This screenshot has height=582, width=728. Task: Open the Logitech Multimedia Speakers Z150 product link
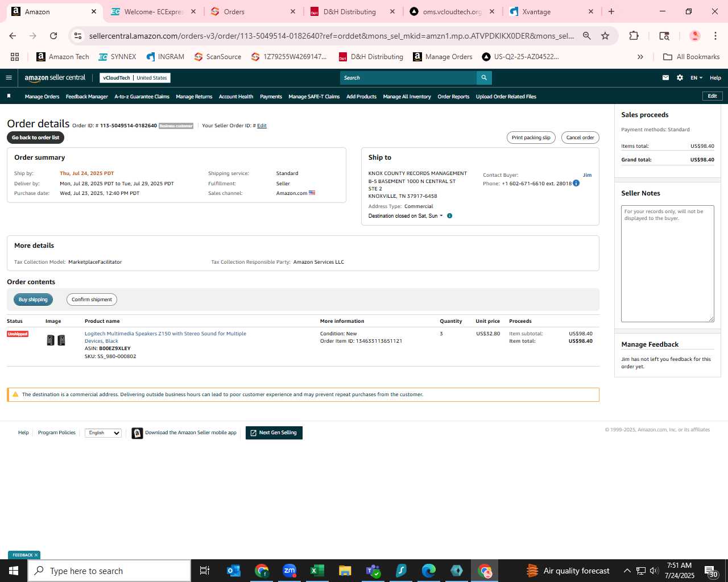point(166,337)
